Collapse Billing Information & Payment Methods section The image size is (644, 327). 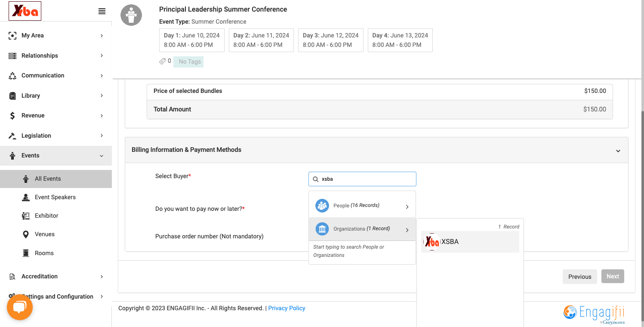pyautogui.click(x=618, y=151)
